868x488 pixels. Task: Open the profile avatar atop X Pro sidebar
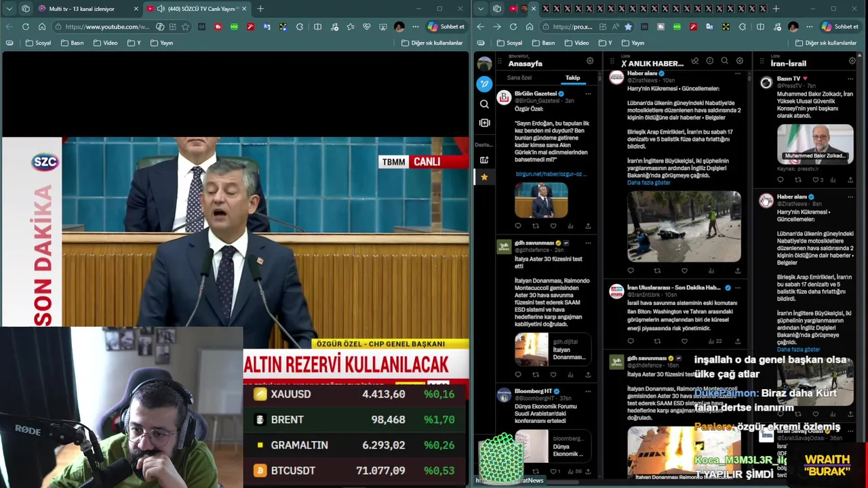tap(484, 64)
